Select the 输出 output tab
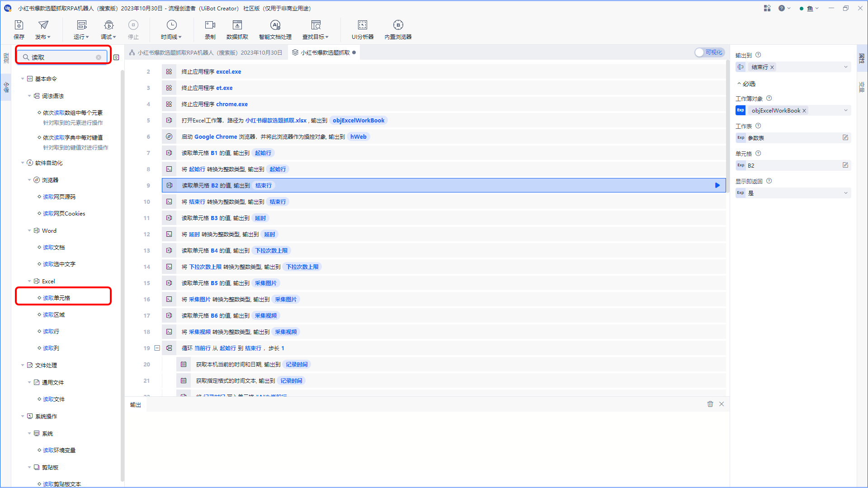This screenshot has width=868, height=488. pos(136,405)
